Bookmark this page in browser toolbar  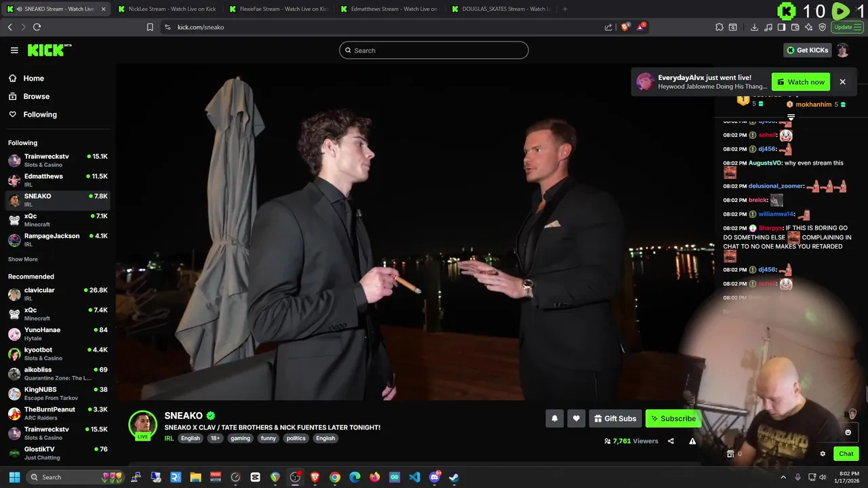(x=150, y=27)
